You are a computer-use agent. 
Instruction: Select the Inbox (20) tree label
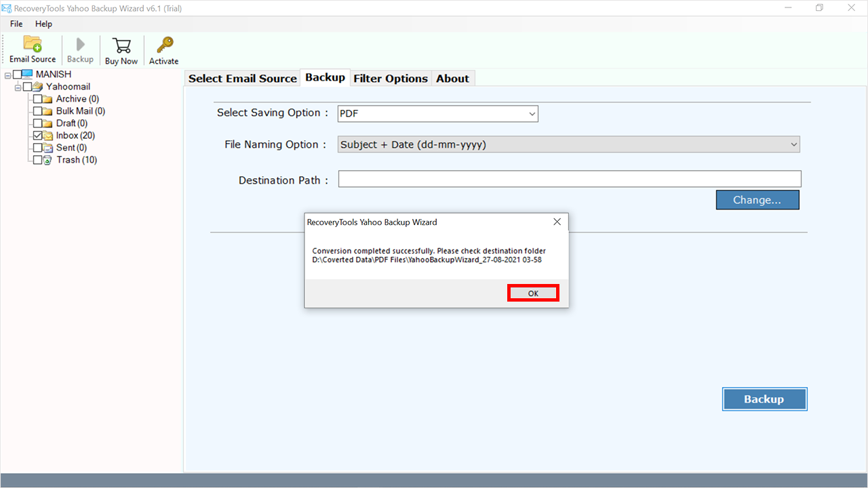pos(75,136)
